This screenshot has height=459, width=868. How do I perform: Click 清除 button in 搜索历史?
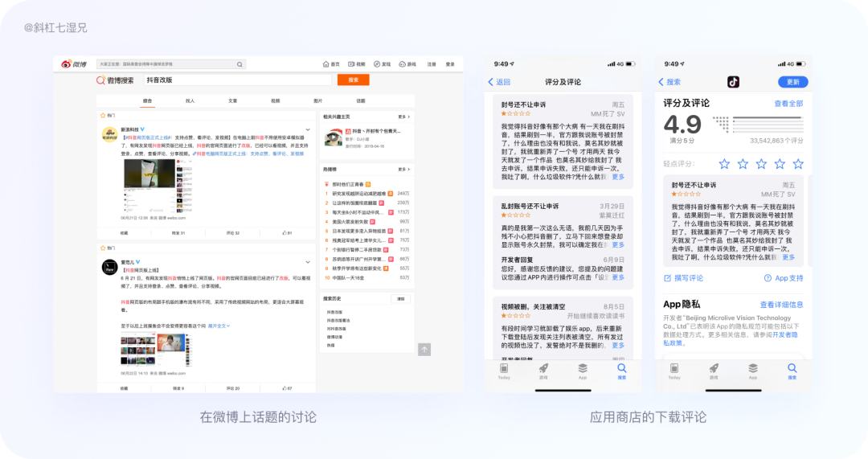click(401, 299)
